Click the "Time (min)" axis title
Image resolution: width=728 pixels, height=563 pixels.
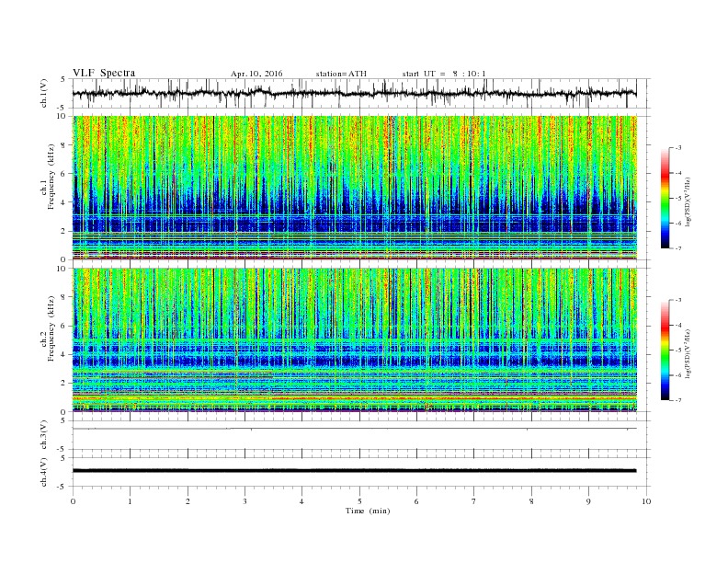[368, 511]
